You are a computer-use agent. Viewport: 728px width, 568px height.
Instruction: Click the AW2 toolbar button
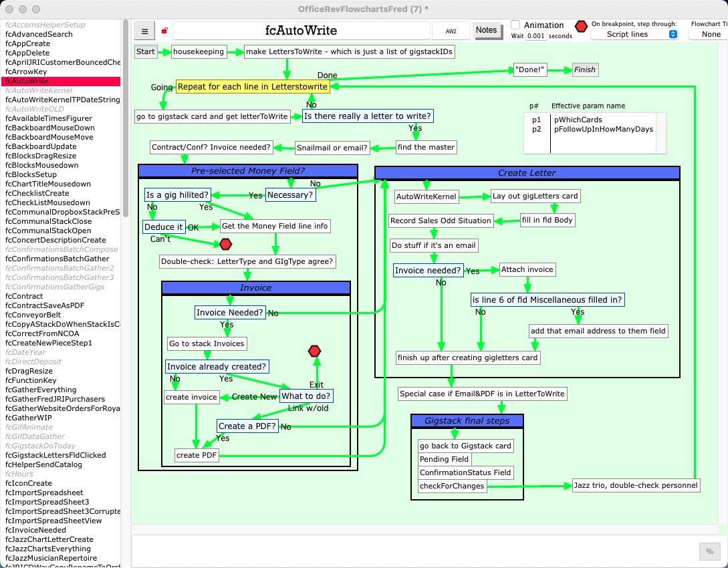click(451, 31)
